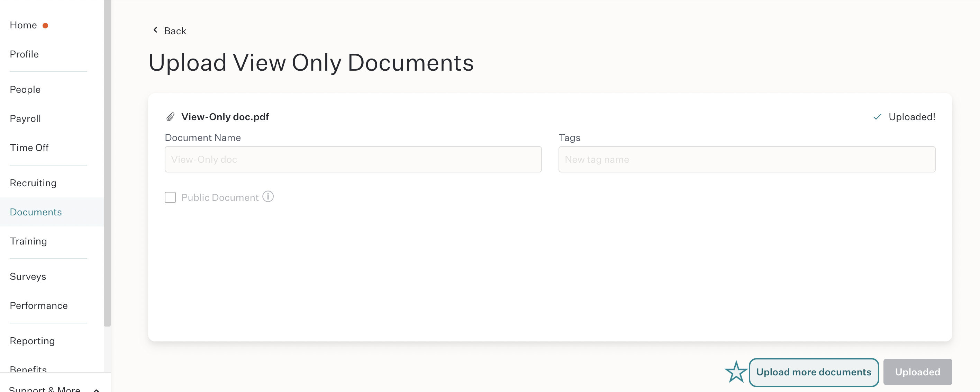Click the Uploaded! status text

pyautogui.click(x=911, y=117)
